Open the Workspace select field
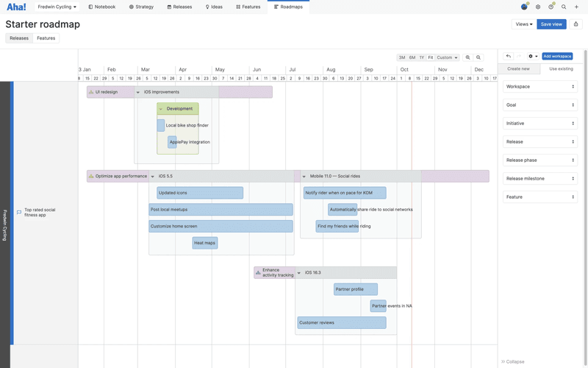The image size is (588, 368). (x=540, y=87)
